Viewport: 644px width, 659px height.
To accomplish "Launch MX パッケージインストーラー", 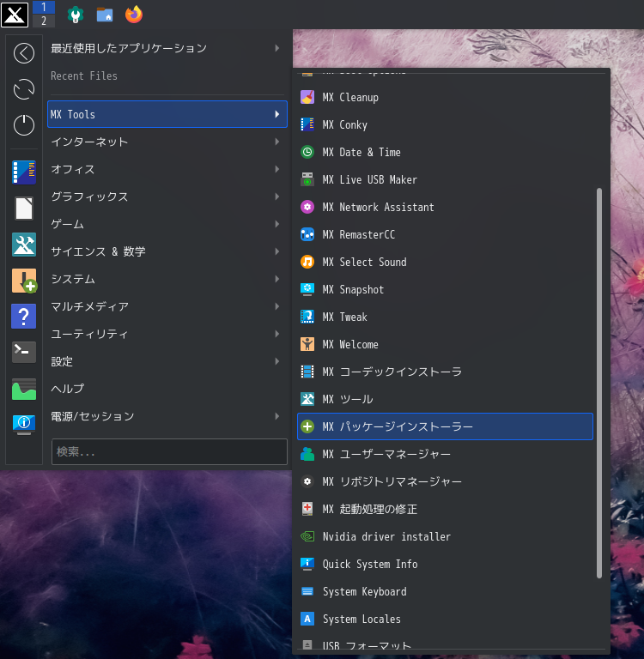I will coord(445,426).
